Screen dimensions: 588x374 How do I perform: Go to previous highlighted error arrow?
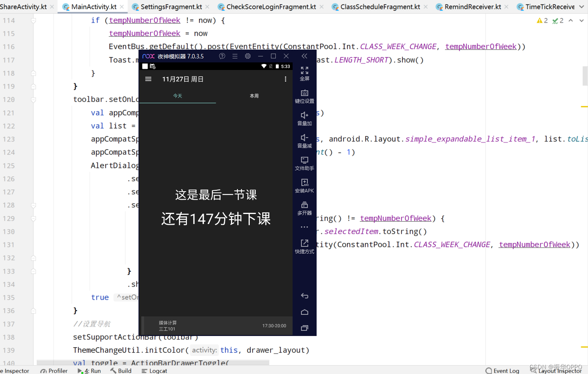(x=571, y=20)
